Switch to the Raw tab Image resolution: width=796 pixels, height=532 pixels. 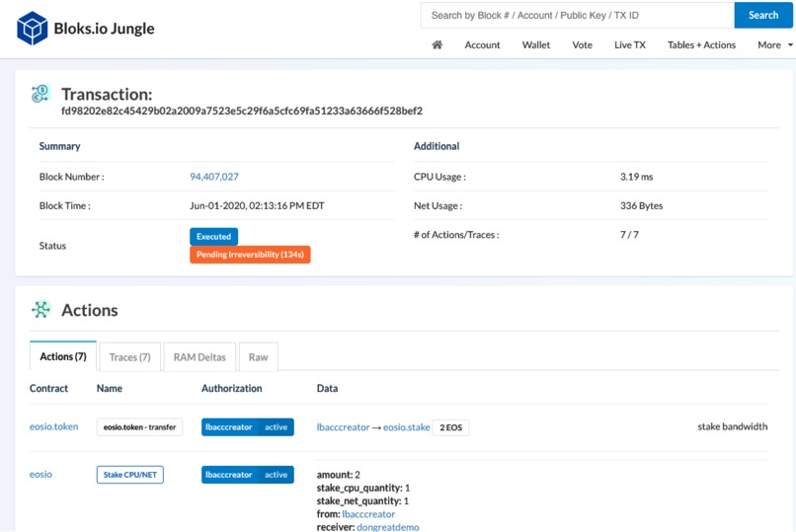[258, 357]
